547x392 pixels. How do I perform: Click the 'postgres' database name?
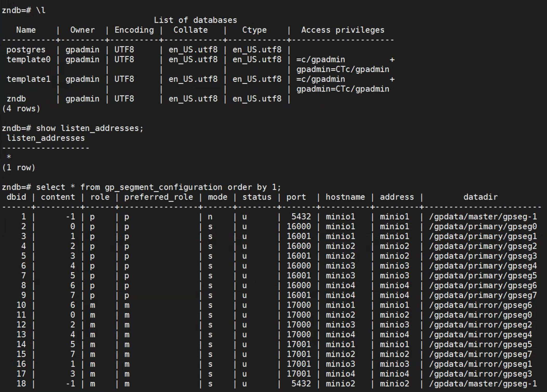click(x=26, y=50)
